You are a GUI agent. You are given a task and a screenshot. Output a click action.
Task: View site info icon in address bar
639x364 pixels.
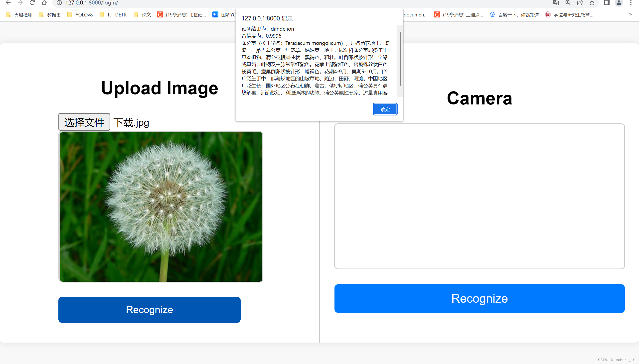59,3
